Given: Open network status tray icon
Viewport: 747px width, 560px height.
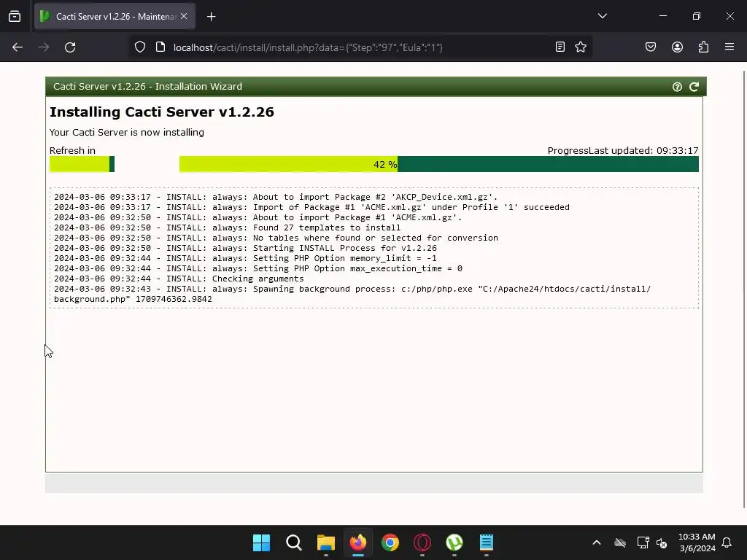Looking at the screenshot, I should [643, 542].
